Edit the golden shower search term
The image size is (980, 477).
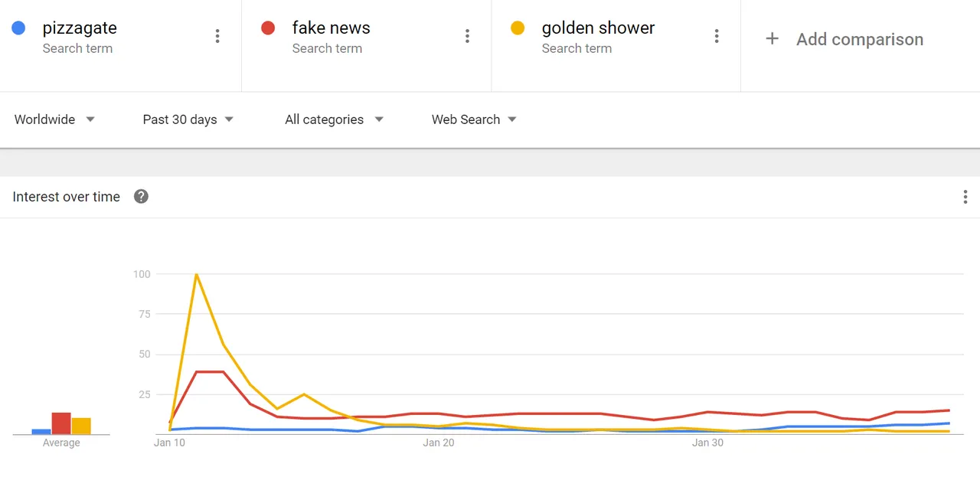tap(598, 28)
